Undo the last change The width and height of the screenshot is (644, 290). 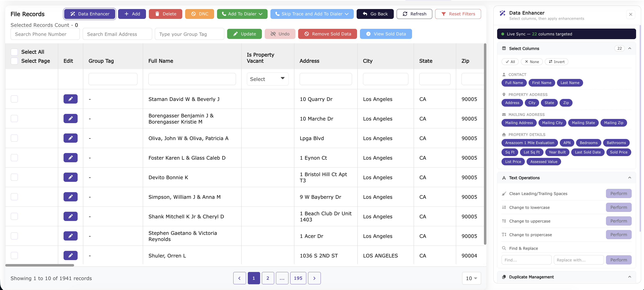point(280,34)
